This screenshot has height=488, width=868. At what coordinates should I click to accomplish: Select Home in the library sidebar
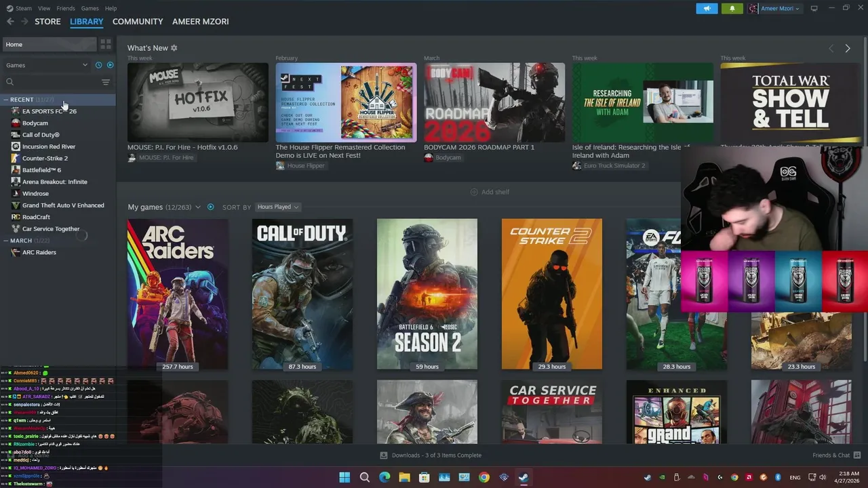click(x=50, y=44)
